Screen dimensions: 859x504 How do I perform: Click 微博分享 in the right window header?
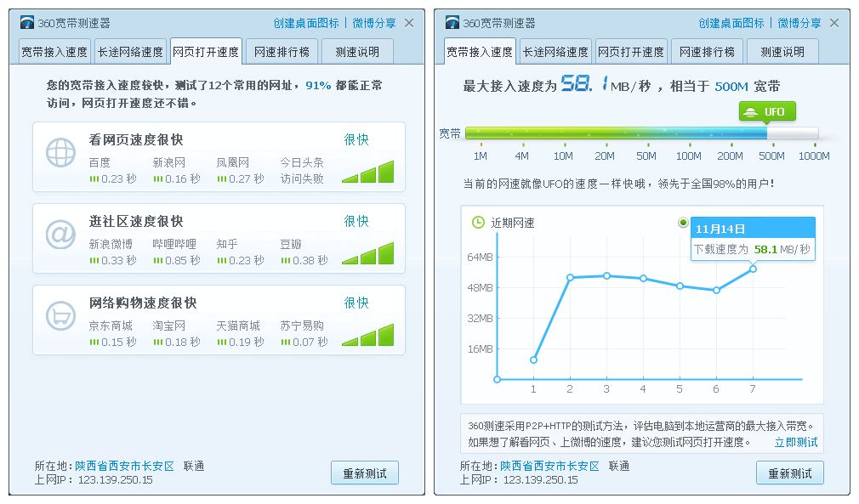click(x=799, y=23)
